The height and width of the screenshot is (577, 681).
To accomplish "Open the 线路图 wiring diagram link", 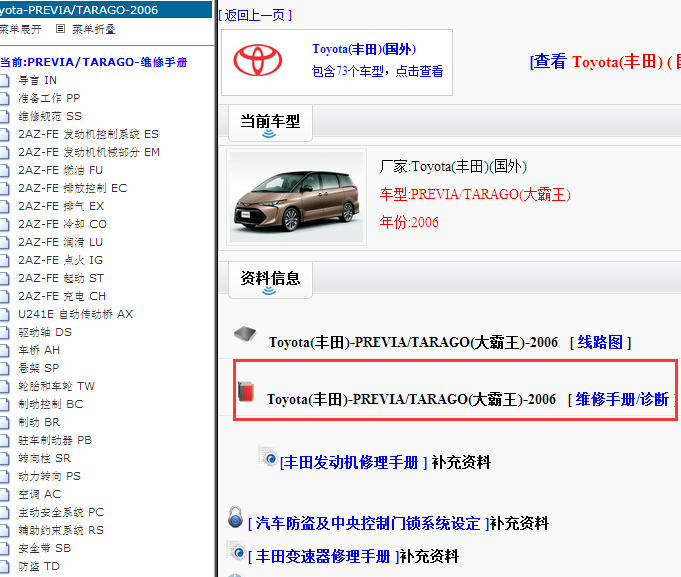I will coord(600,342).
